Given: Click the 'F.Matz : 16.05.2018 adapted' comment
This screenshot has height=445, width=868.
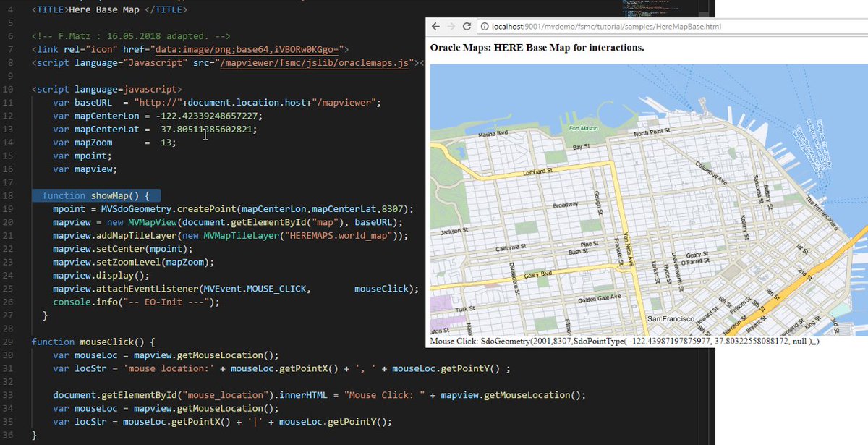Looking at the screenshot, I should pos(129,35).
